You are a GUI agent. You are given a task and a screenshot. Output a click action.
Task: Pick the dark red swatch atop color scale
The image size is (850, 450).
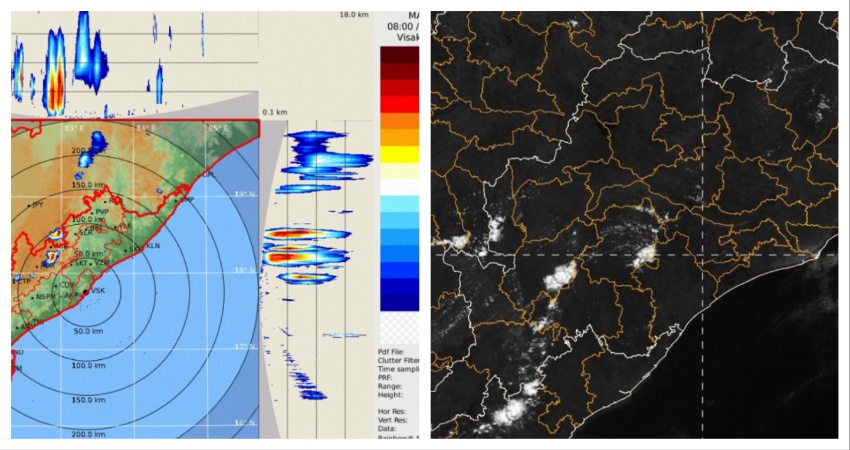[399, 57]
